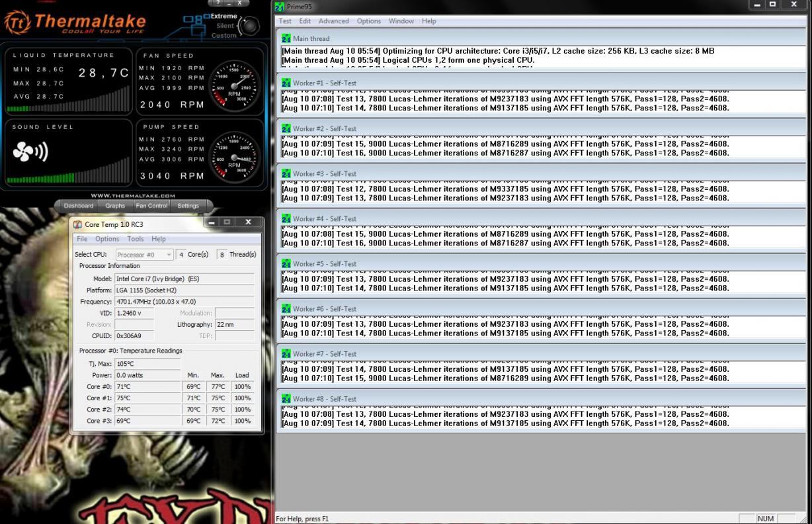Click the Platform LGA 1155 field

pos(184,290)
